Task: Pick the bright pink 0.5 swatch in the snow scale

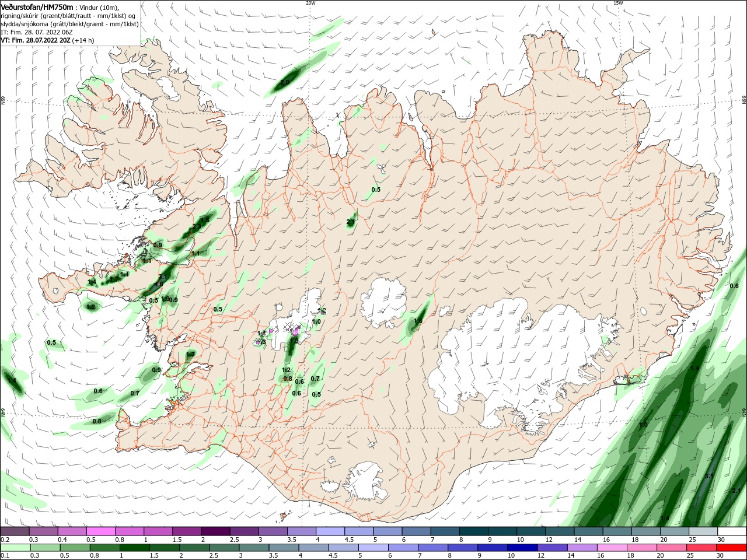Action: click(x=100, y=531)
